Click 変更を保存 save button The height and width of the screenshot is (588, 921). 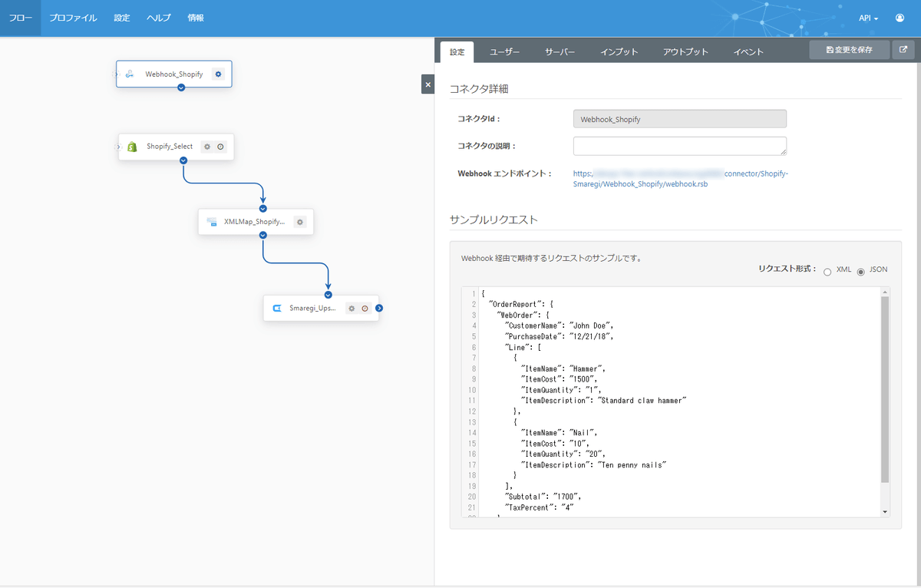tap(849, 50)
